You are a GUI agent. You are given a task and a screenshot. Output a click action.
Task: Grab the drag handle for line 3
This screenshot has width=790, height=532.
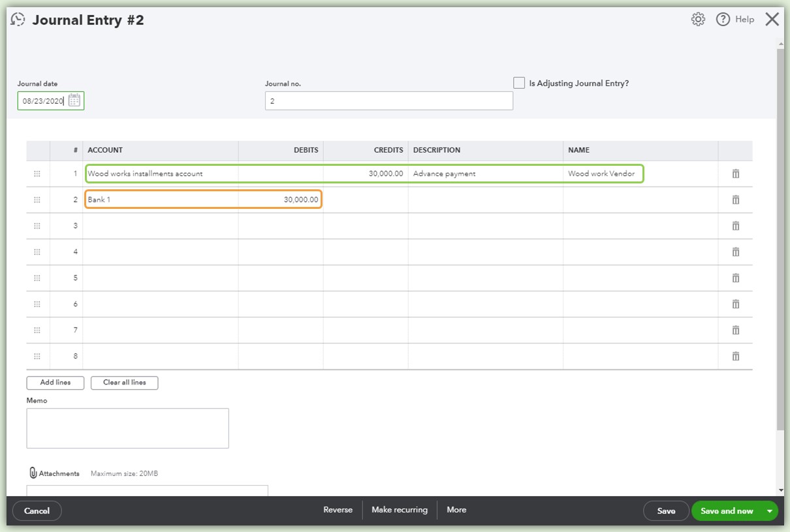(x=37, y=226)
